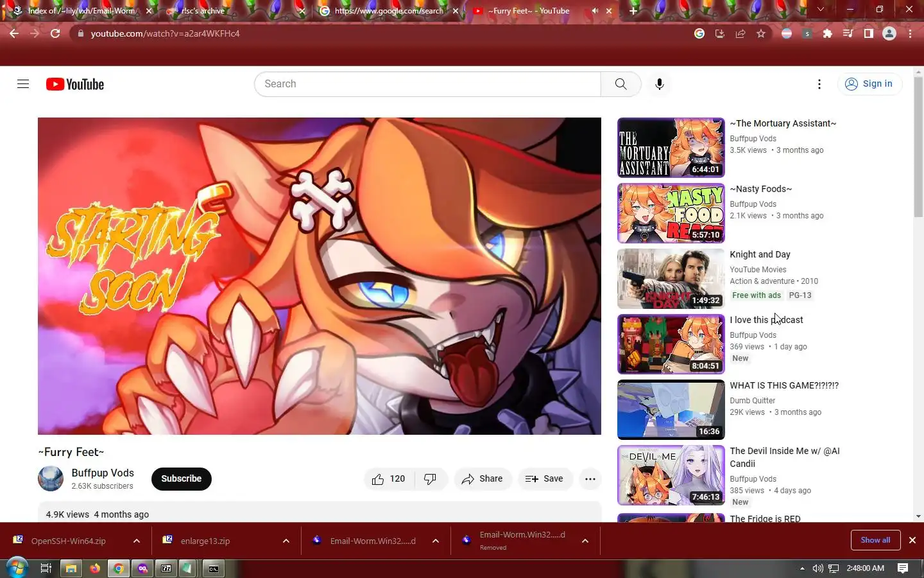
Task: Go back in browser
Action: point(14,33)
